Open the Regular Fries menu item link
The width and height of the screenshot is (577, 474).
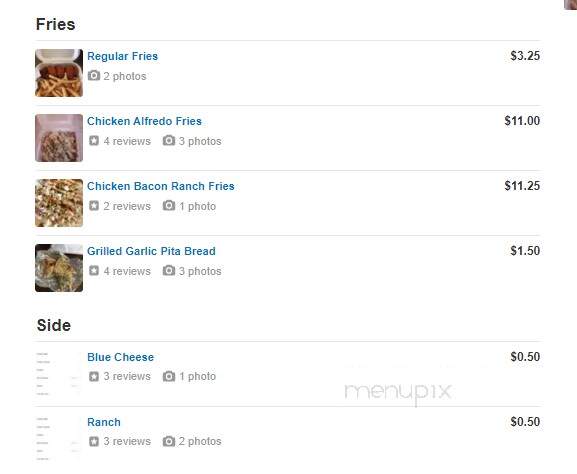pyautogui.click(x=123, y=56)
